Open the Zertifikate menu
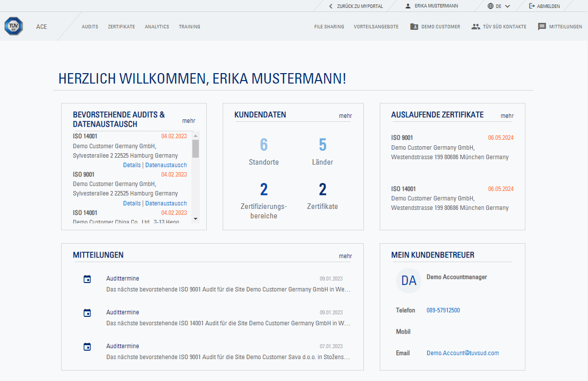The width and height of the screenshot is (588, 381). [x=121, y=27]
